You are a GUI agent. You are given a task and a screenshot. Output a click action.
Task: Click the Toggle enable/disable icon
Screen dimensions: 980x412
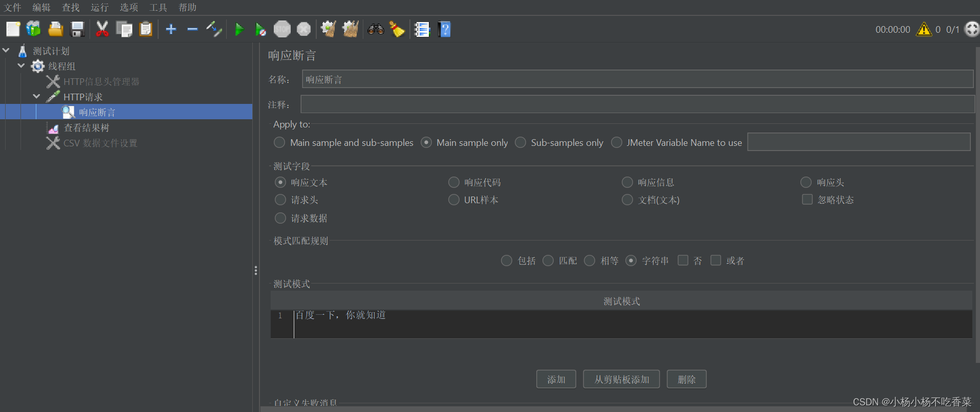click(214, 29)
